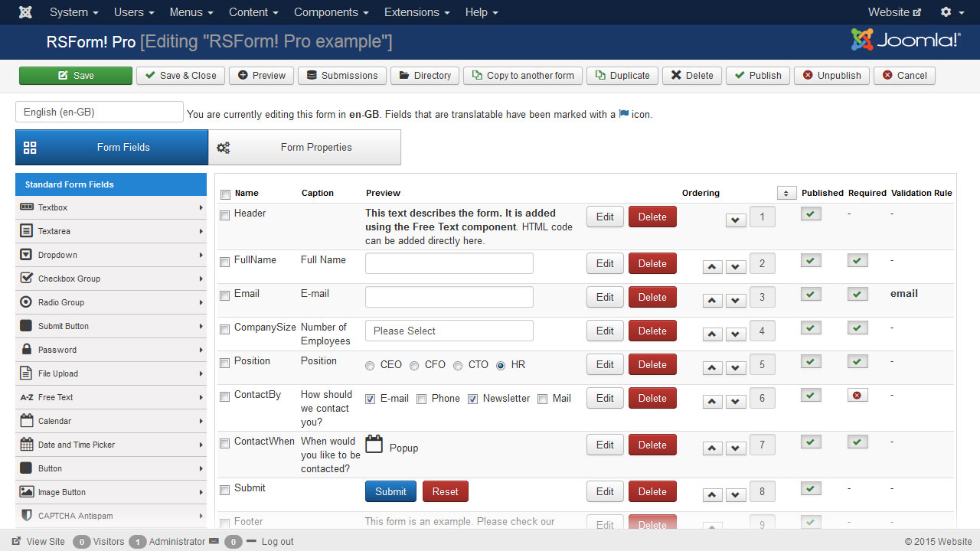
Task: Move FullName field up with arrow
Action: (713, 267)
